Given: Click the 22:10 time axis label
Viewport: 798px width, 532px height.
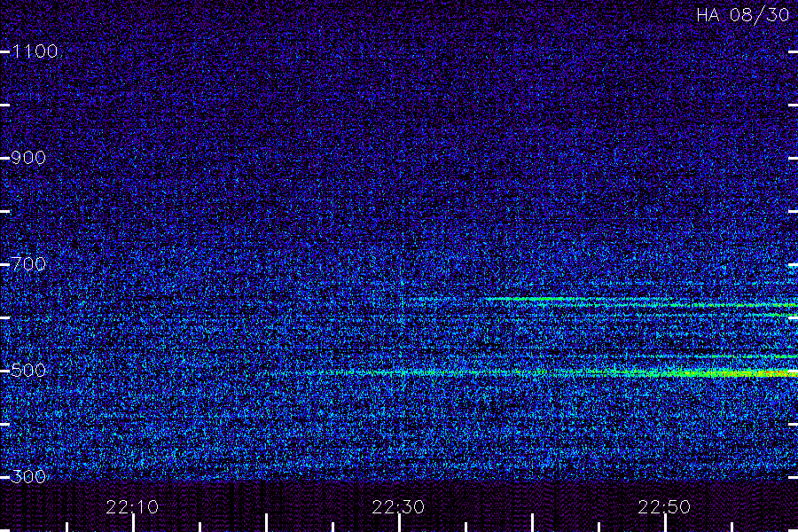Looking at the screenshot, I should [132, 507].
